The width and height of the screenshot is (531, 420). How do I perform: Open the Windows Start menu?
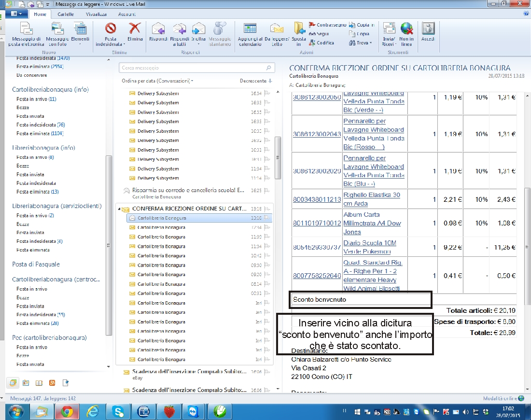click(x=15, y=412)
